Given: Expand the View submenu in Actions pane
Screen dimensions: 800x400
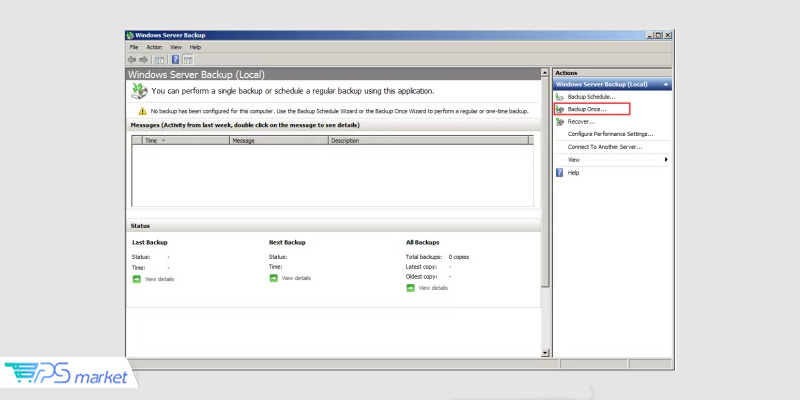Looking at the screenshot, I should 665,160.
